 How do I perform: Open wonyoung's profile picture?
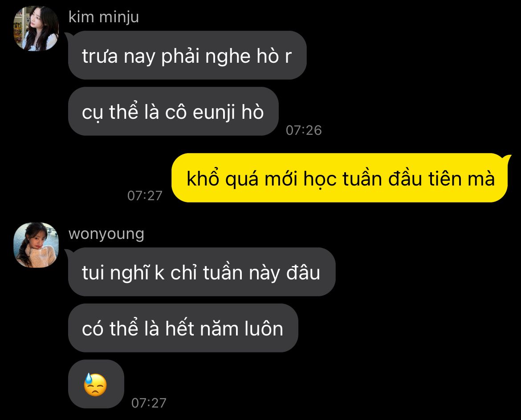[36, 245]
